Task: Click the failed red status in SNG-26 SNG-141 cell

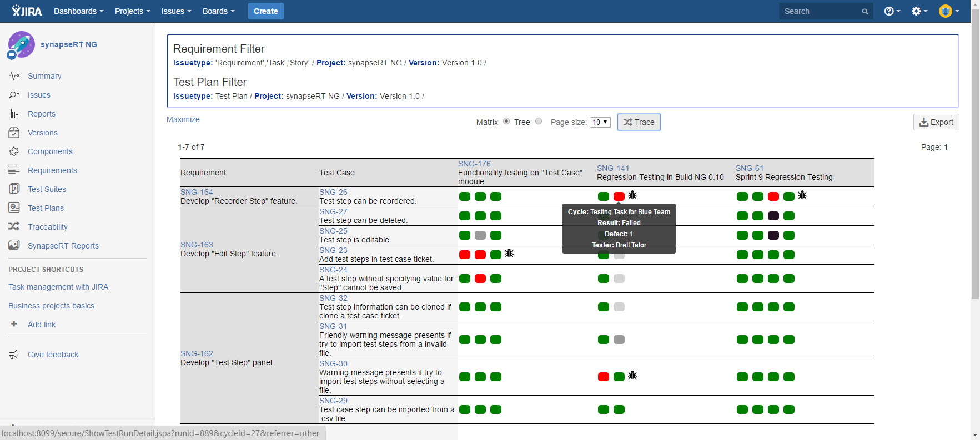Action: 619,196
